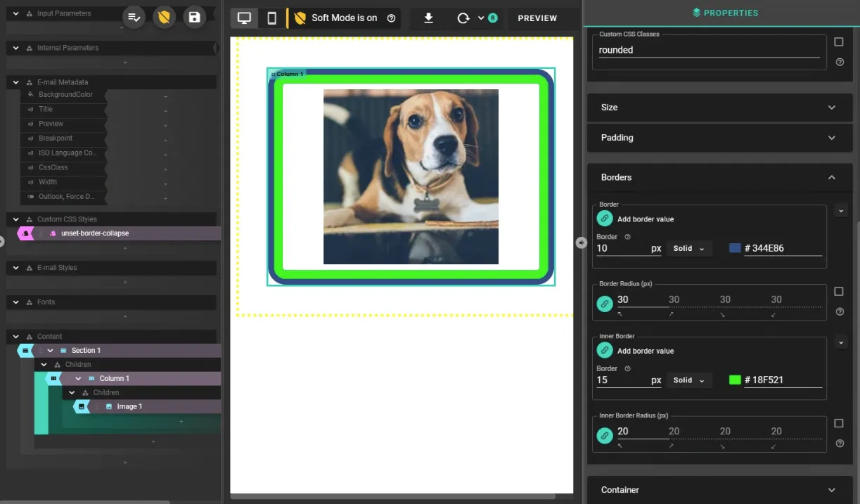Click the Soft Mode help icon
Image resolution: width=860 pixels, height=504 pixels.
pyautogui.click(x=392, y=18)
